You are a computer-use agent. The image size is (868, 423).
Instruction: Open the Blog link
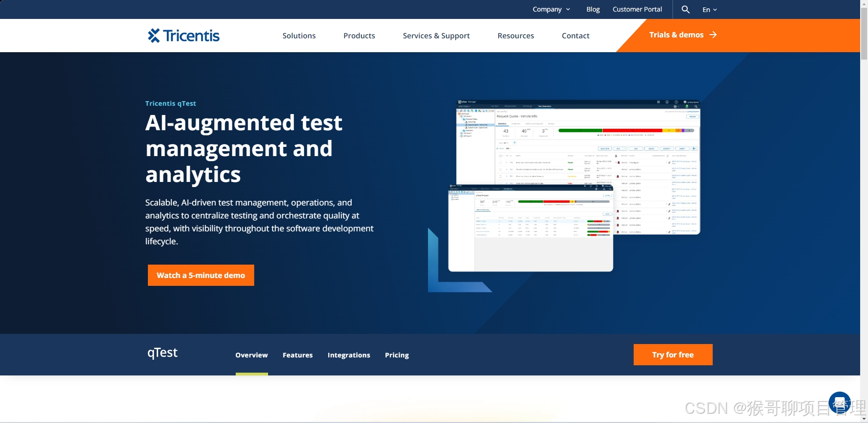(593, 9)
